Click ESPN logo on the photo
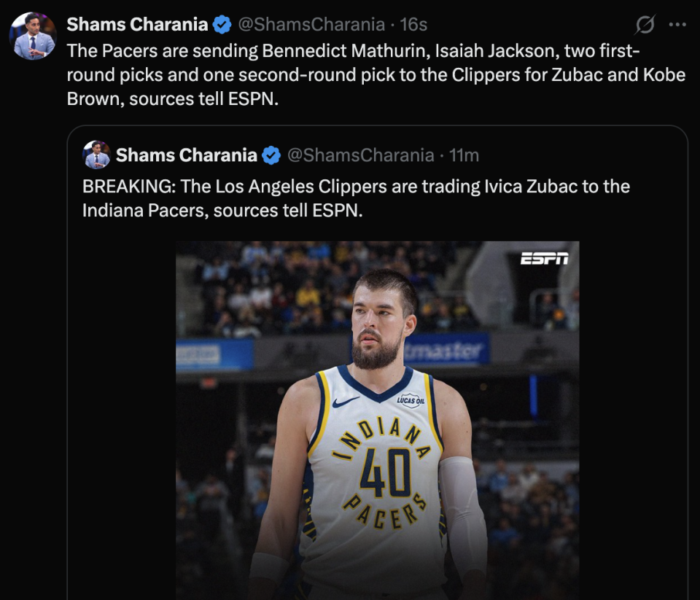This screenshot has height=600, width=700. [544, 259]
